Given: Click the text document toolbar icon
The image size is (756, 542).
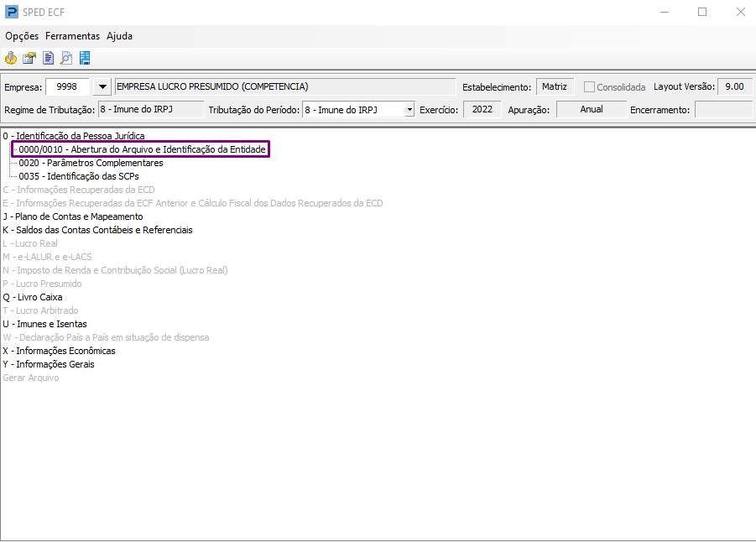Looking at the screenshot, I should [48, 59].
